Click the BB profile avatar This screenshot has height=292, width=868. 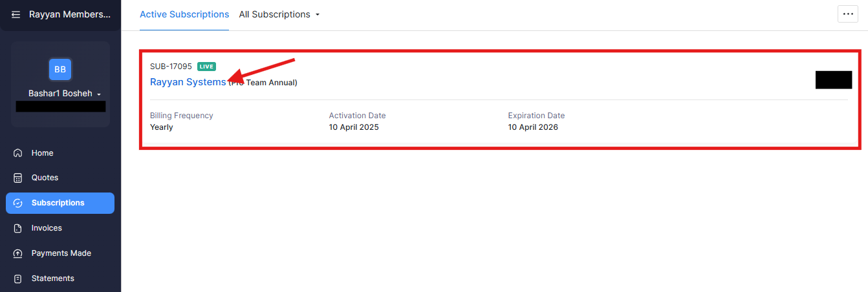60,69
